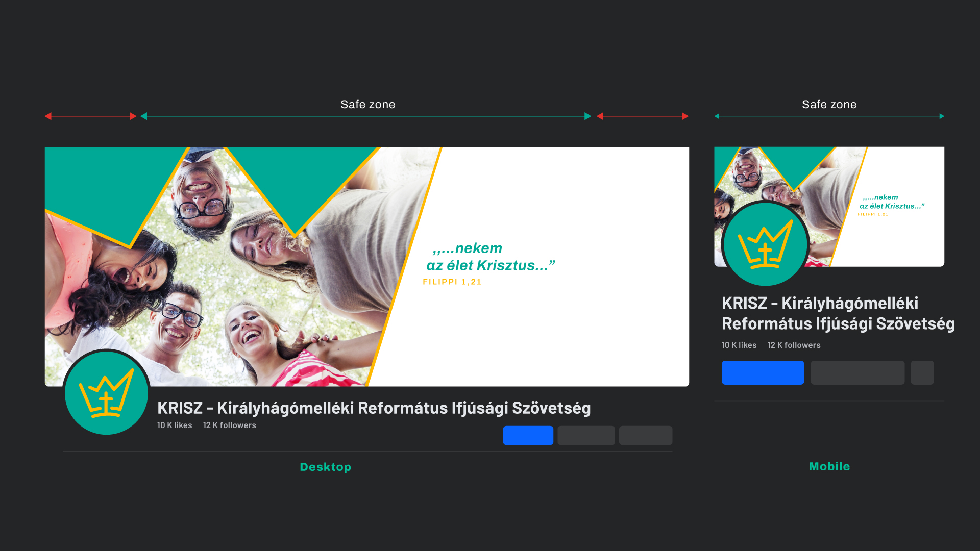Open the Desktop cover photo

coord(367,267)
